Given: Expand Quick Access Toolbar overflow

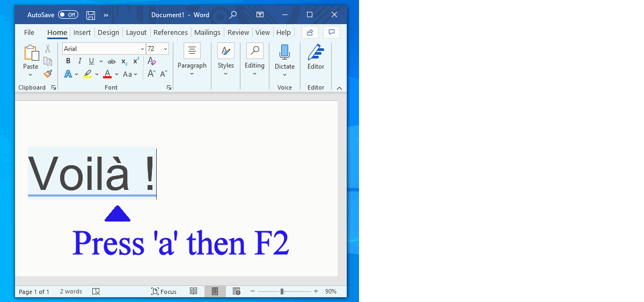Looking at the screenshot, I should point(106,15).
